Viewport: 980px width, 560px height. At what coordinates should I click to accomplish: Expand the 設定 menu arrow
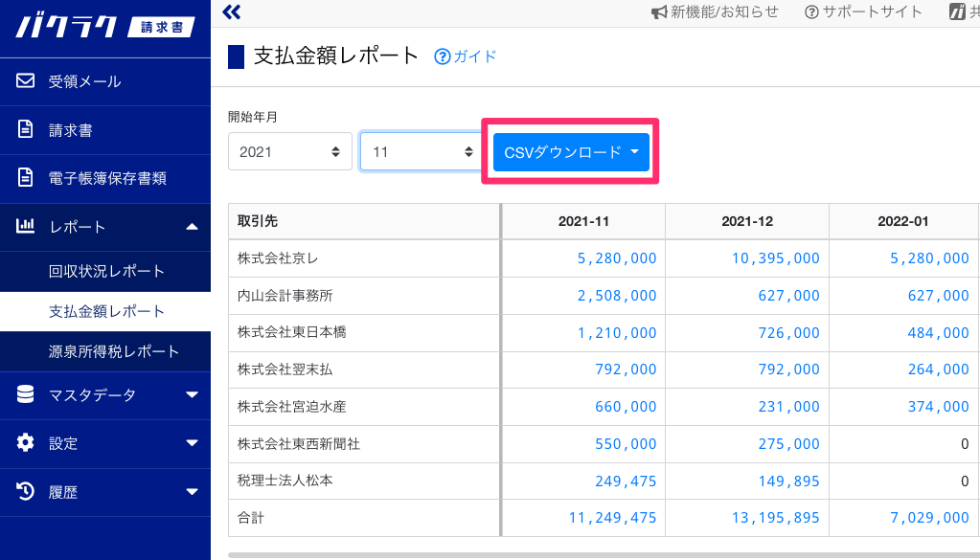(x=192, y=443)
